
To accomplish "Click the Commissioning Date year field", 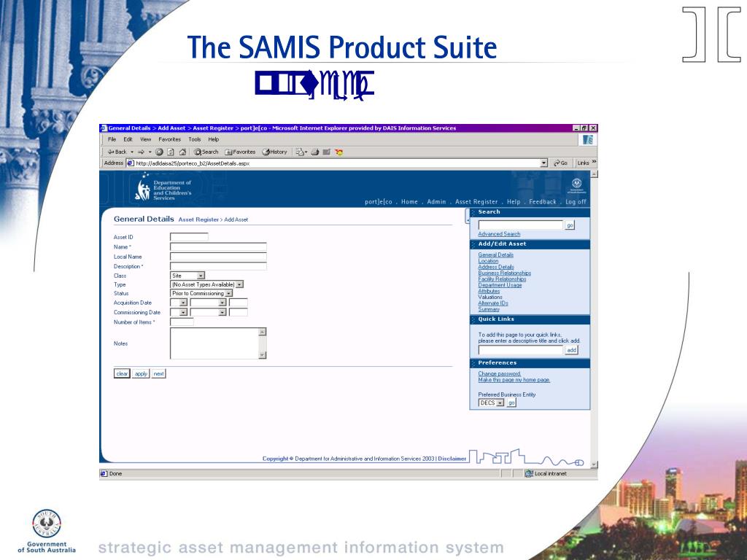I will coord(239,312).
